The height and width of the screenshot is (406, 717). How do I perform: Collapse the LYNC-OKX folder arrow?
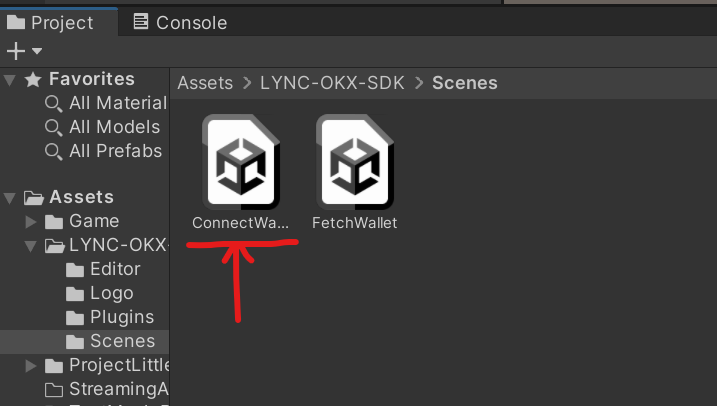[x=31, y=246]
